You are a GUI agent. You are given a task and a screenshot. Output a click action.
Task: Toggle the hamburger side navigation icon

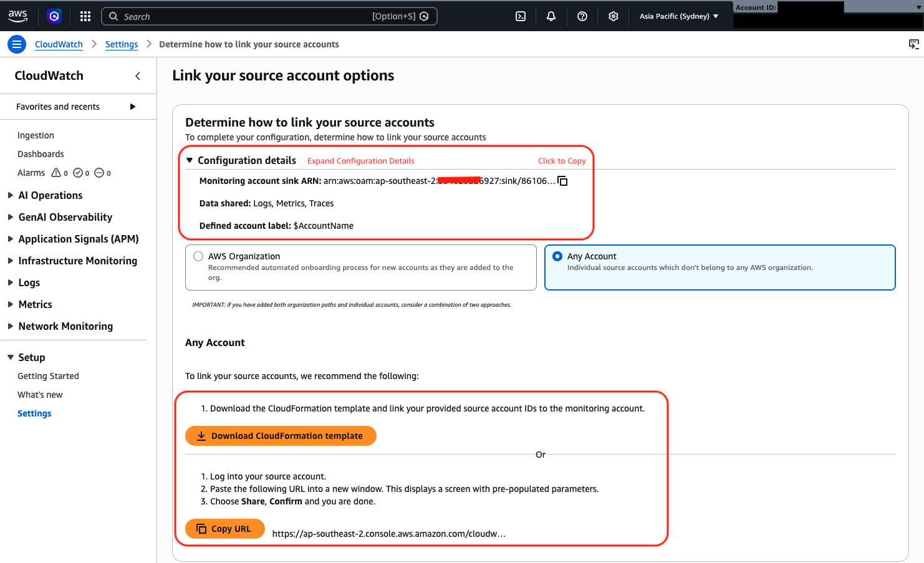pos(17,44)
